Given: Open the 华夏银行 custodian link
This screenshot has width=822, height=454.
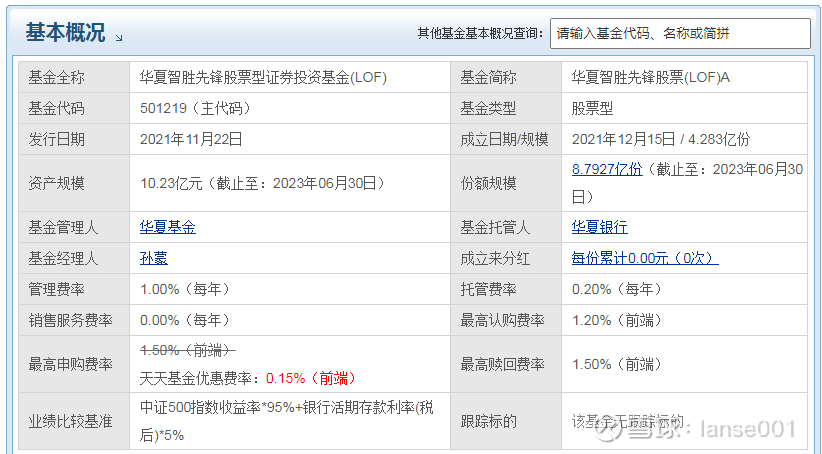Looking at the screenshot, I should coord(600,228).
